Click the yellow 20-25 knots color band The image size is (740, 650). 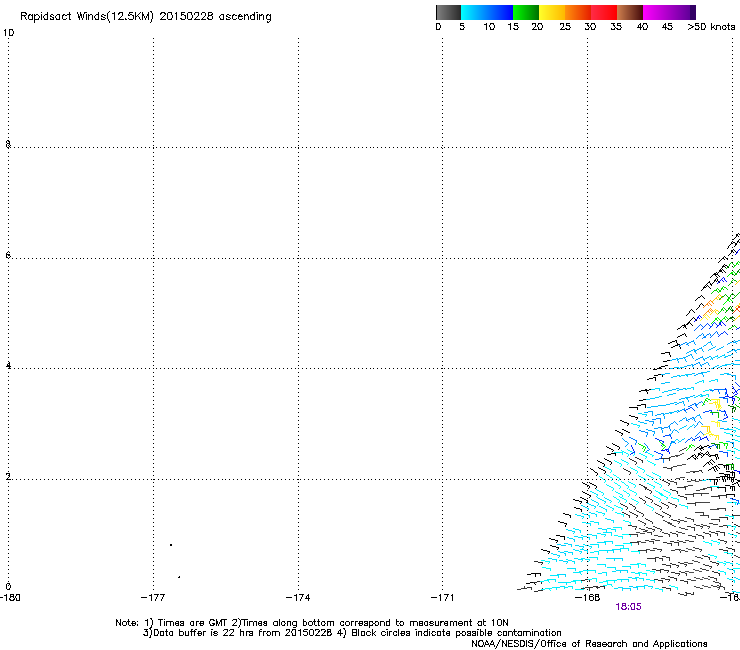pos(552,12)
